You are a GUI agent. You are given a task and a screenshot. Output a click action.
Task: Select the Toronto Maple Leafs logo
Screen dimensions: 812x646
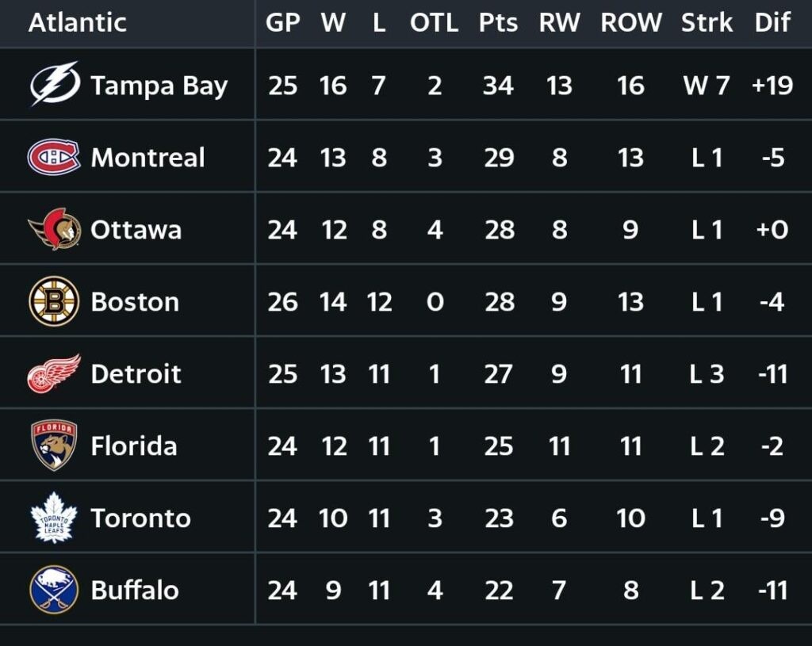click(x=54, y=518)
